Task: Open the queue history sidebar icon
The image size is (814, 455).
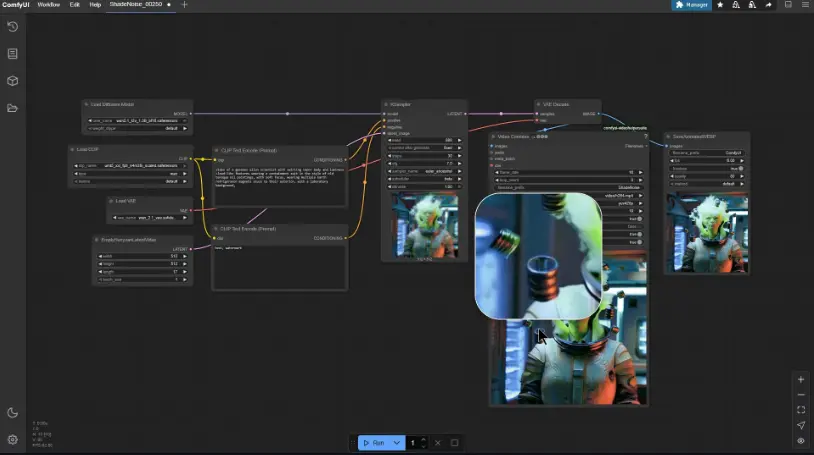Action: point(12,27)
